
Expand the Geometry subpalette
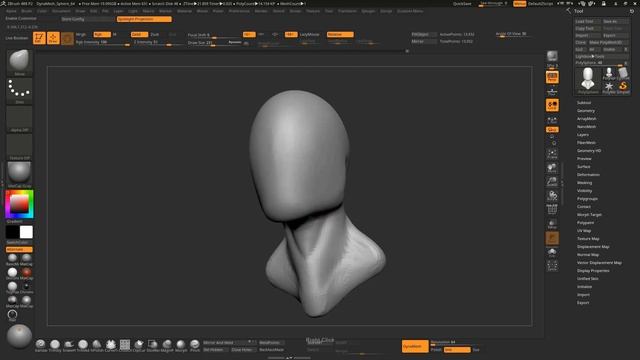point(586,111)
